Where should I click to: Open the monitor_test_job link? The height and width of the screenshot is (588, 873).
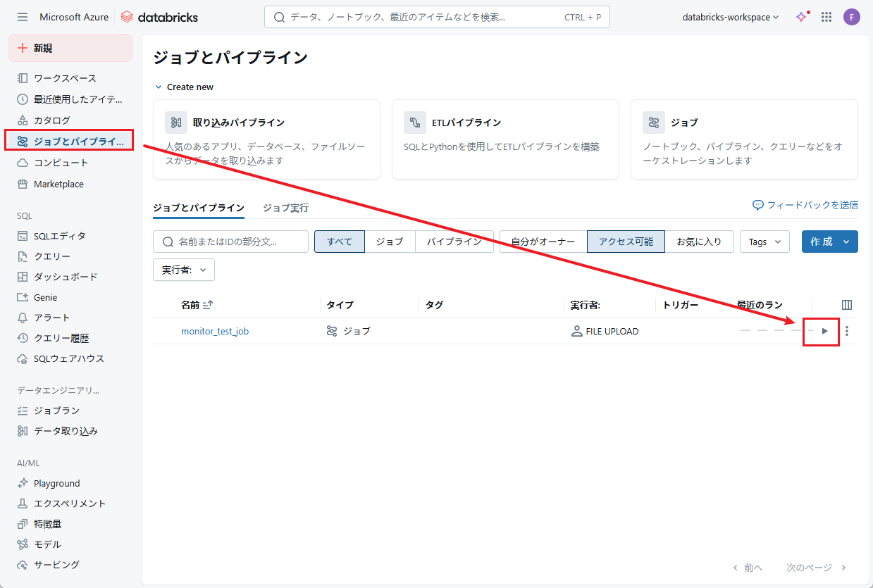(x=215, y=331)
